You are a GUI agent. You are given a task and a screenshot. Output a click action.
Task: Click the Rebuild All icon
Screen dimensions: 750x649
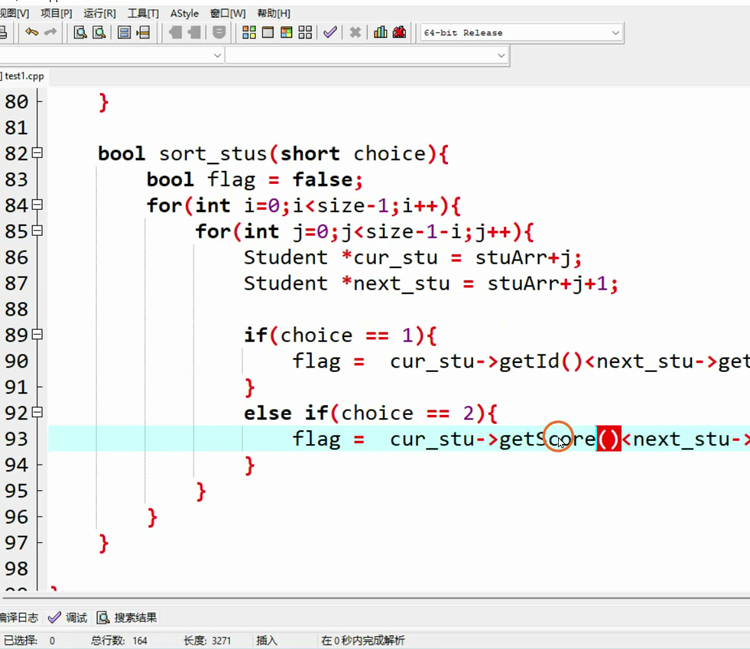point(306,33)
